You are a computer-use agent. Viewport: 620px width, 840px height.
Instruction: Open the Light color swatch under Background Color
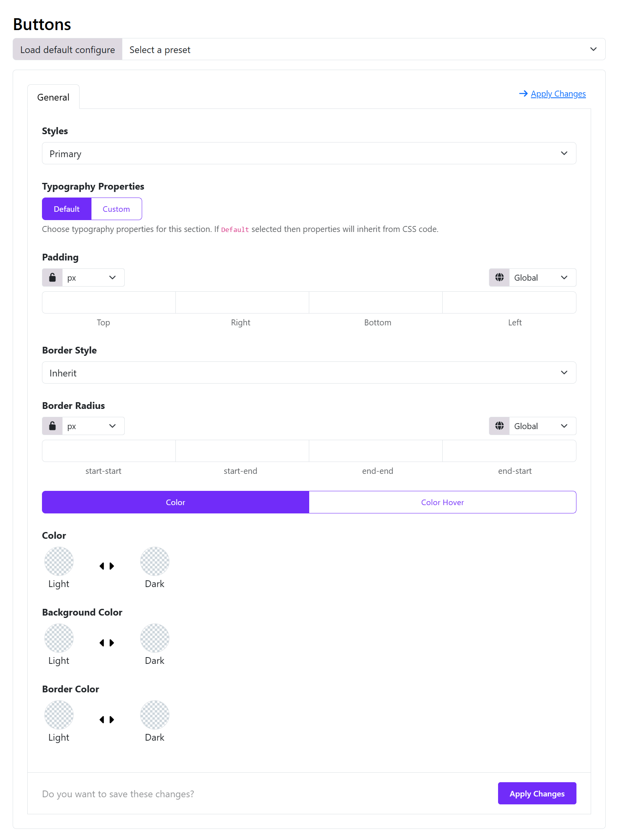point(59,638)
